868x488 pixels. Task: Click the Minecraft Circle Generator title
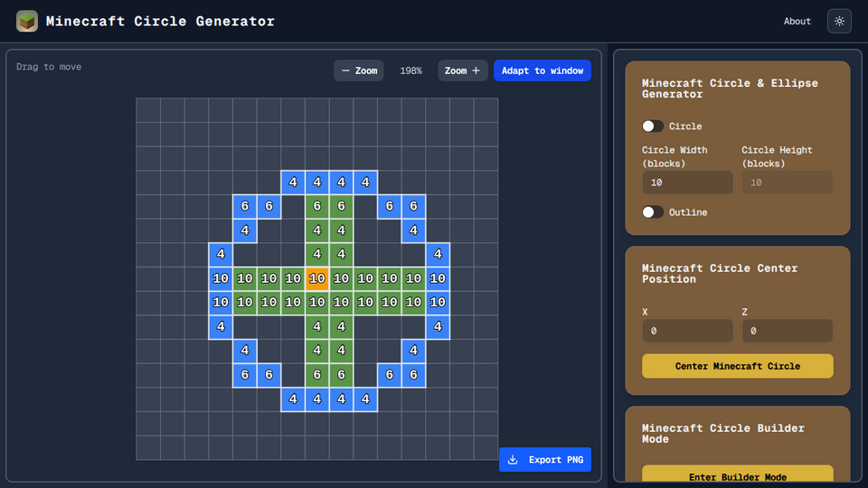(160, 21)
